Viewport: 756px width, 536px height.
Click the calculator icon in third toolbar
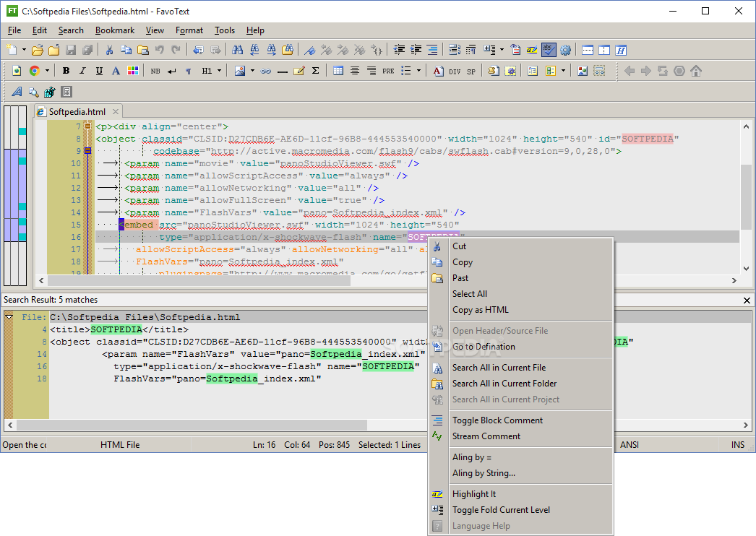(x=66, y=92)
